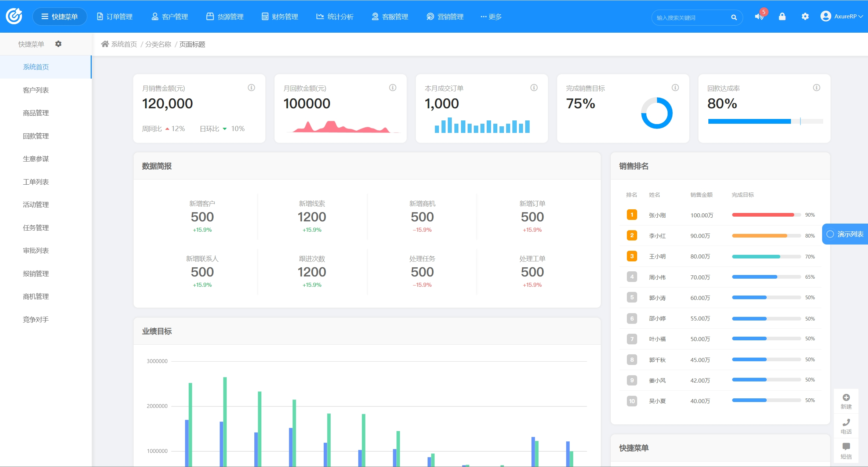
Task: Open the top bar settings gear
Action: point(805,17)
